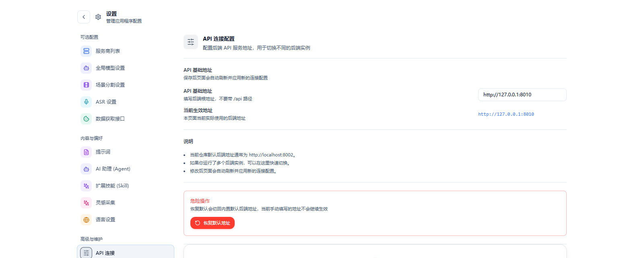Click the 提示词 document icon
Viewport: 644px width, 258px height.
86,152
